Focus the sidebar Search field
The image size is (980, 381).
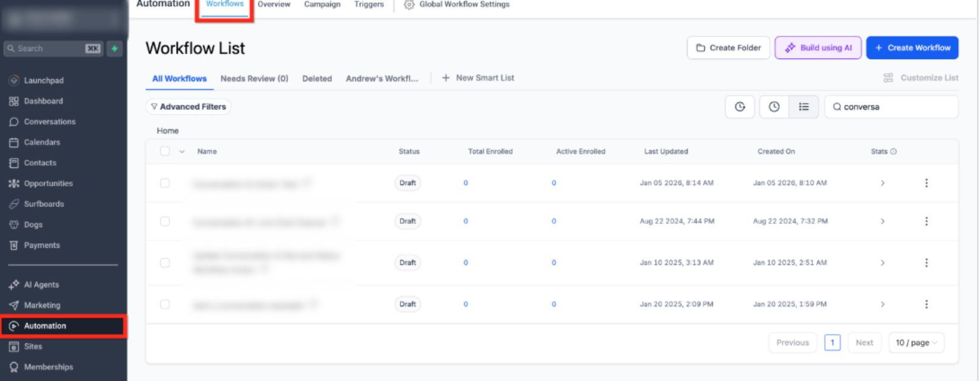point(53,49)
